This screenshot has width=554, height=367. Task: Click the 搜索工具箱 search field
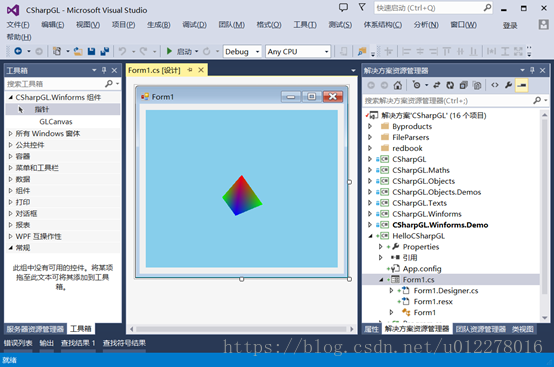[55, 84]
